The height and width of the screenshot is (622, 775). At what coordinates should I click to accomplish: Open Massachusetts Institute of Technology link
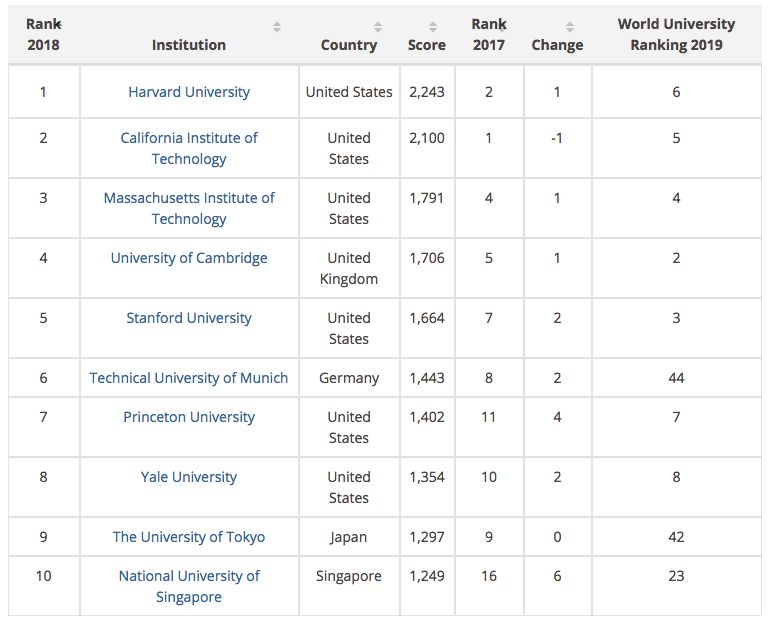pyautogui.click(x=189, y=208)
